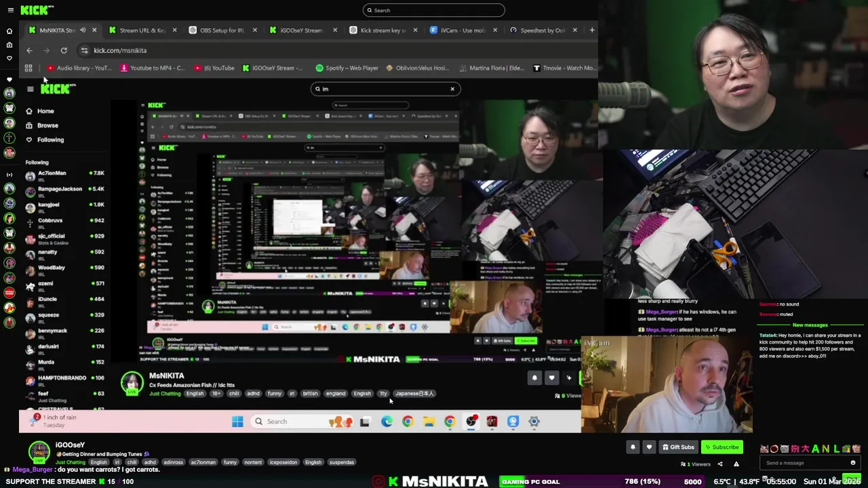The height and width of the screenshot is (488, 868).
Task: Open Task View on the taskbar
Action: click(365, 422)
